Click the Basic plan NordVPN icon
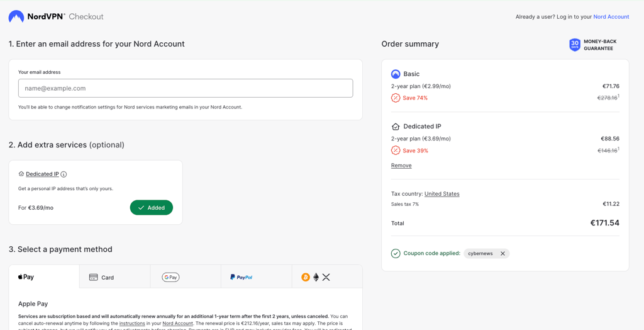 pyautogui.click(x=396, y=74)
